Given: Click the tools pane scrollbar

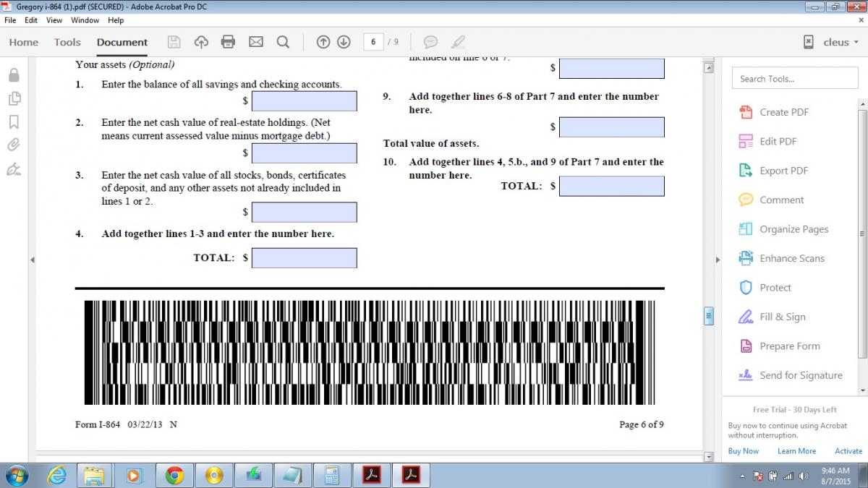Looking at the screenshot, I should tap(862, 234).
